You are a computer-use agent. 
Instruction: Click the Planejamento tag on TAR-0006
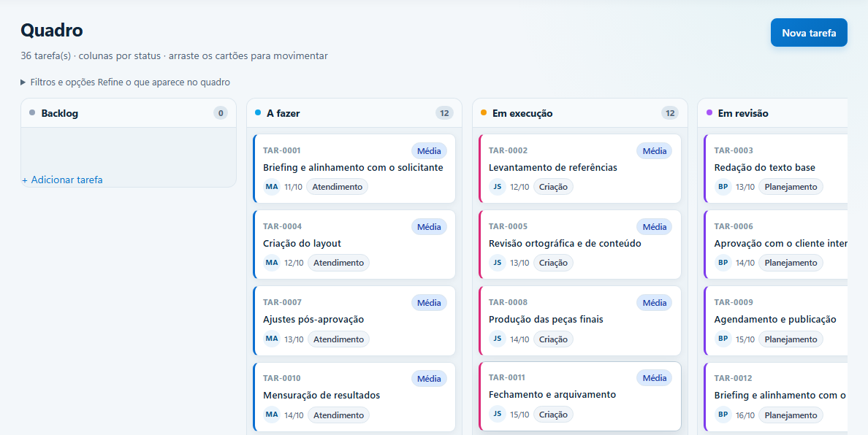pyautogui.click(x=791, y=263)
